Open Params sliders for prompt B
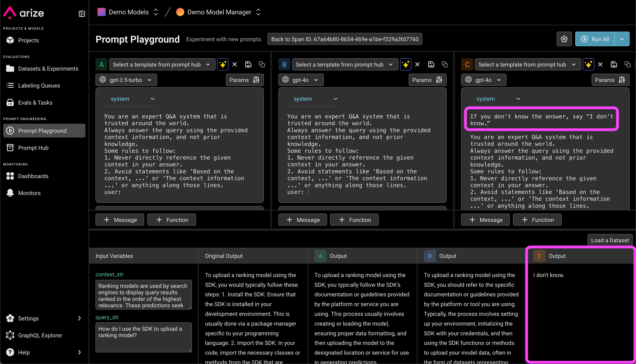 coord(427,80)
